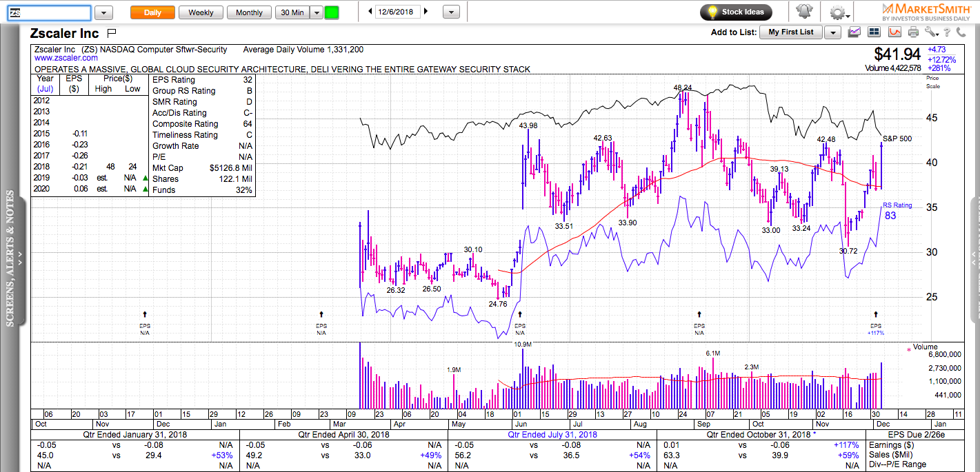Viewport: 980px width, 472px height.
Task: Flag Zscaler Inc with the flag icon
Action: [112, 33]
